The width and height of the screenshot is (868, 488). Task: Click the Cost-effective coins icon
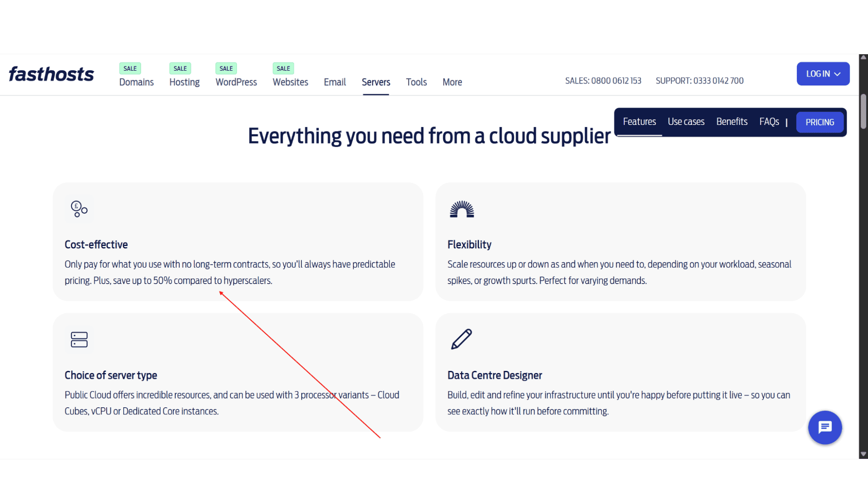click(79, 209)
